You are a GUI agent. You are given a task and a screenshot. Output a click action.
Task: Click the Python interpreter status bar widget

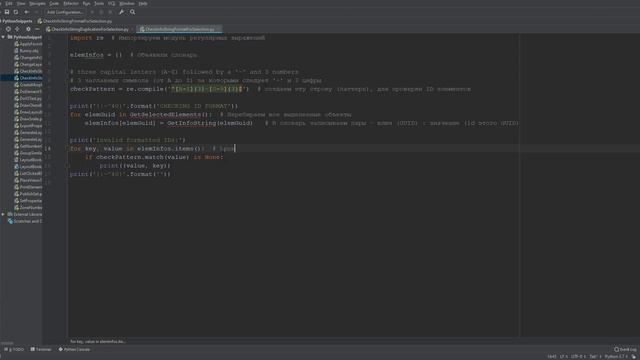pos(616,356)
